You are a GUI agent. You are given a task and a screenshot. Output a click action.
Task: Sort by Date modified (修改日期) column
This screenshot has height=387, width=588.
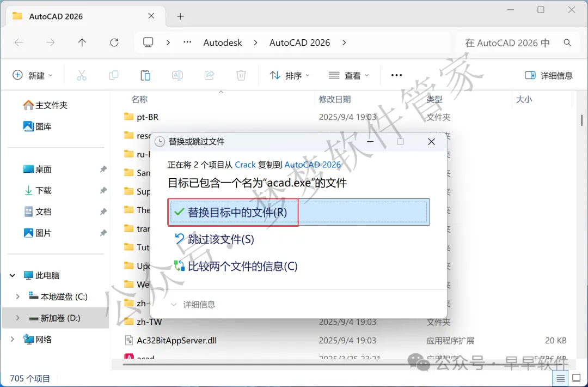pyautogui.click(x=334, y=99)
